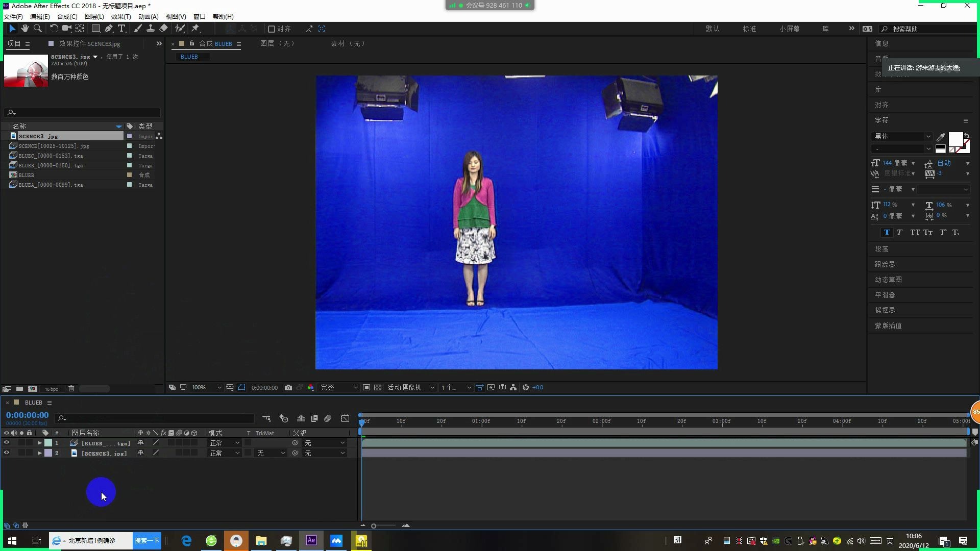980x551 pixels.
Task: Open the Tracker panel
Action: point(885,264)
